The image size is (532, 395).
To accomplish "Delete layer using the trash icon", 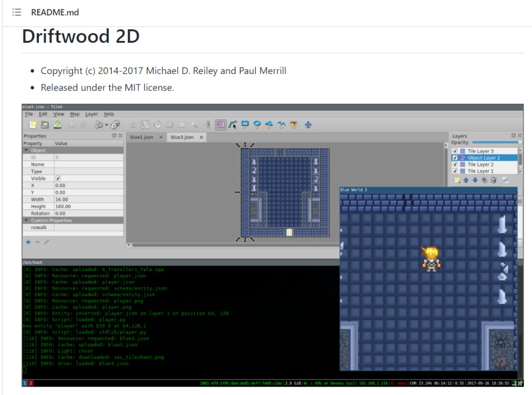I will (494, 180).
